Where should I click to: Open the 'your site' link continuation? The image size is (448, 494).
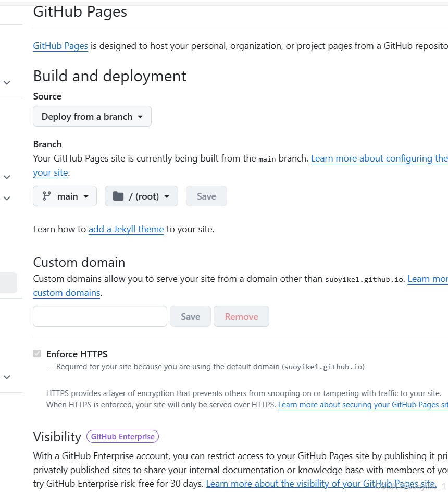(51, 172)
